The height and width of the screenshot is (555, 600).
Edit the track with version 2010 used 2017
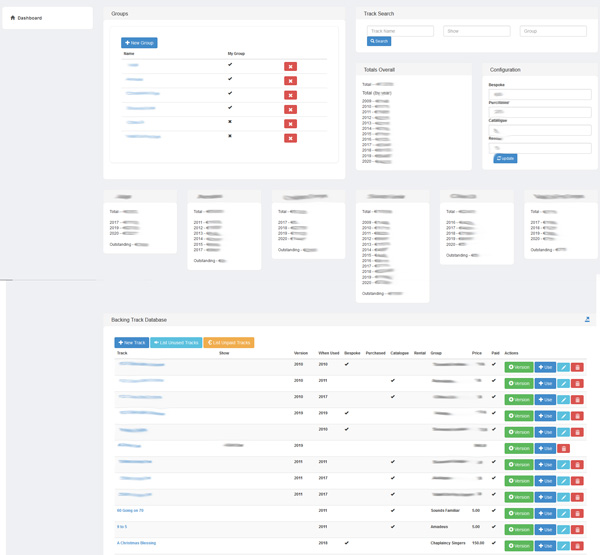[x=563, y=400]
